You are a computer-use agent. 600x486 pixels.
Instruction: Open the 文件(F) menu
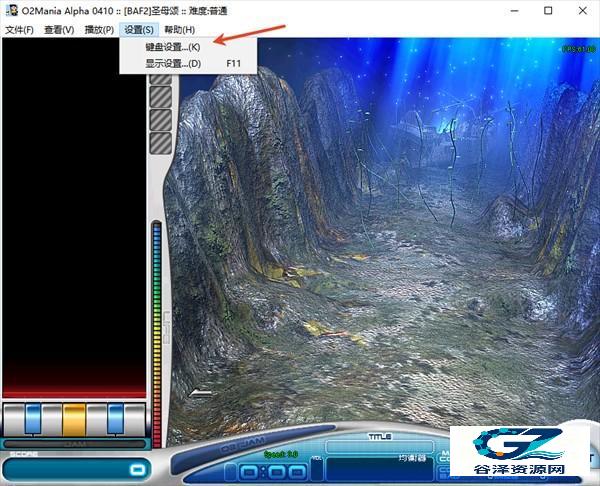(x=20, y=30)
